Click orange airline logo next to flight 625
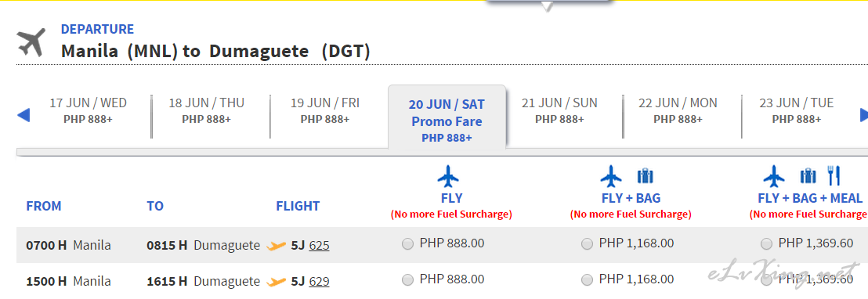Screen dimensions: 868x299 (x=277, y=246)
